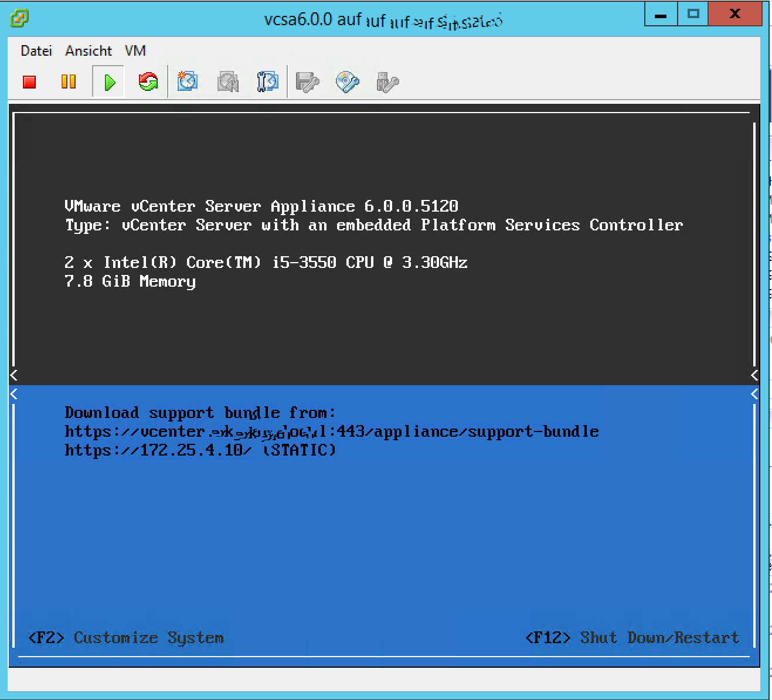Click the F12 Shut Down/Restart option

coord(632,638)
